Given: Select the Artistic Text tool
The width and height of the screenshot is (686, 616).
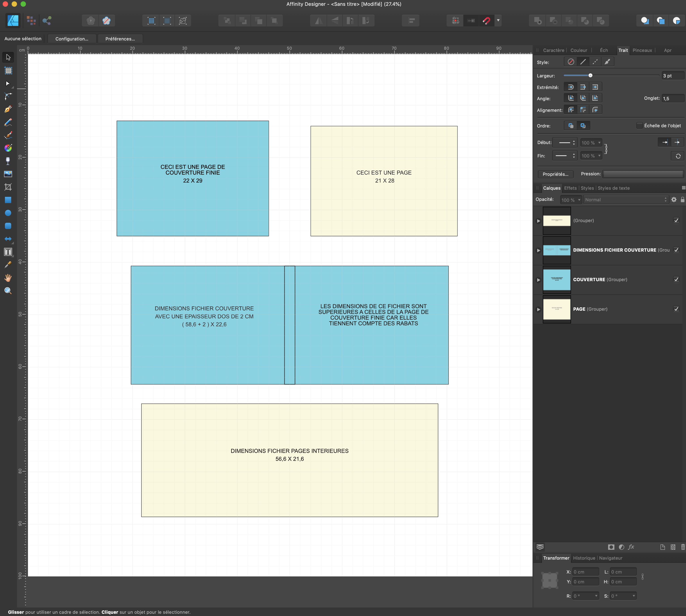Looking at the screenshot, I should tap(8, 252).
